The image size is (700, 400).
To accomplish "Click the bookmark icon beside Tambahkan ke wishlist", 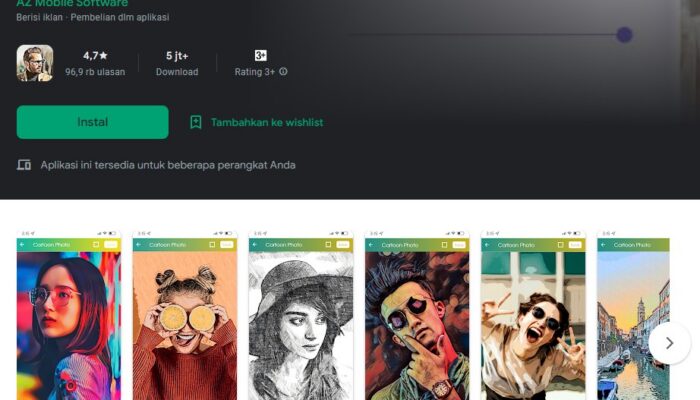I will (x=196, y=122).
